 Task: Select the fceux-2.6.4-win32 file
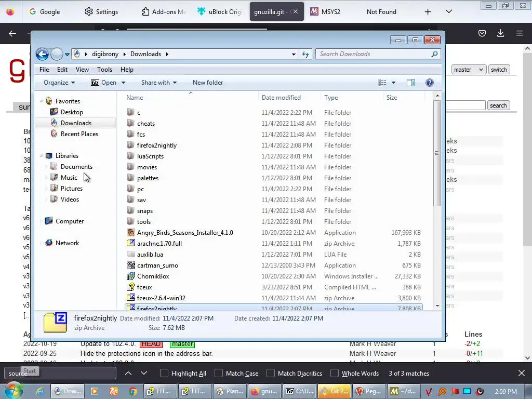coord(275,298)
